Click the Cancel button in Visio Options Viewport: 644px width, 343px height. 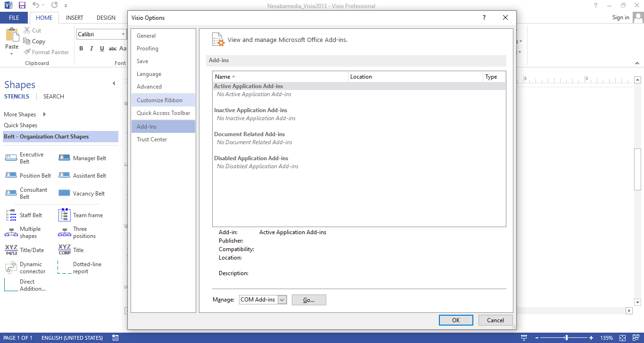495,320
